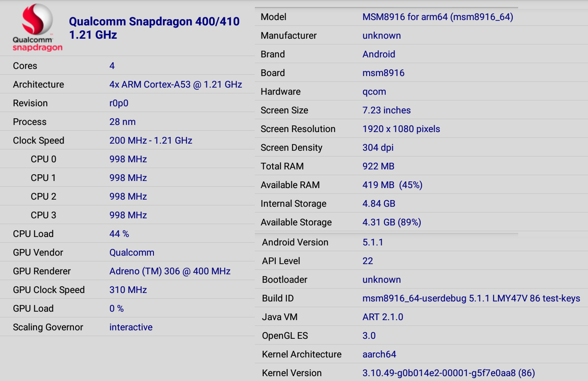Click the Screen Resolution label
This screenshot has height=381, width=588.
(298, 129)
